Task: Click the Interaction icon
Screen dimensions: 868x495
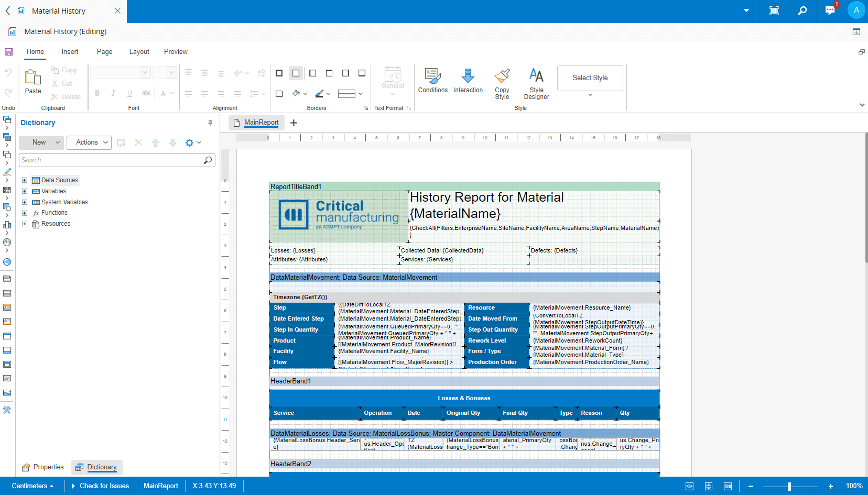Action: pos(468,81)
